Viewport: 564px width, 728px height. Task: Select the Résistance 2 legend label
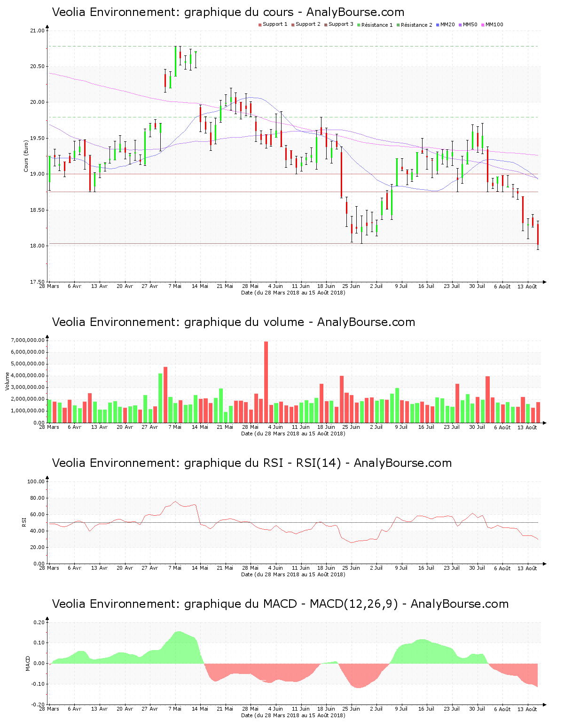tap(416, 25)
